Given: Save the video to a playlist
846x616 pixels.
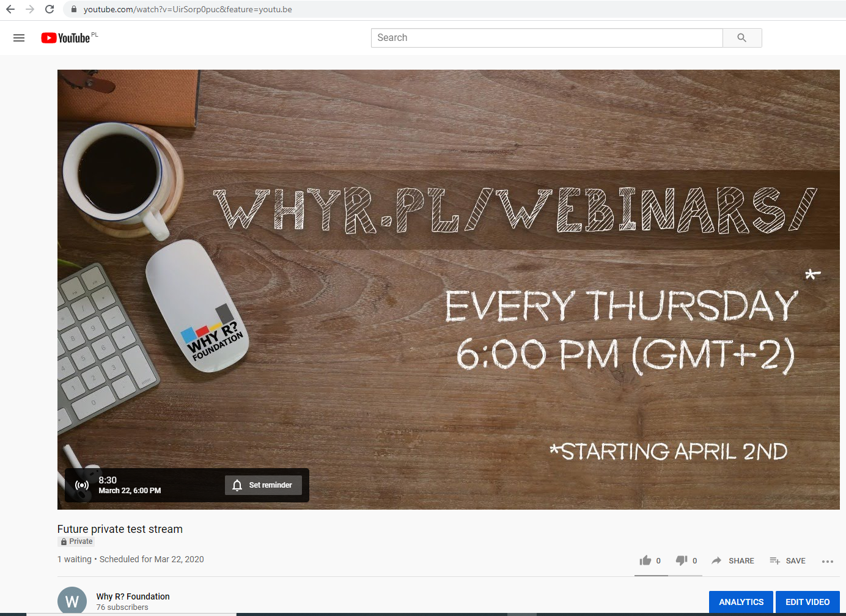Looking at the screenshot, I should point(787,560).
